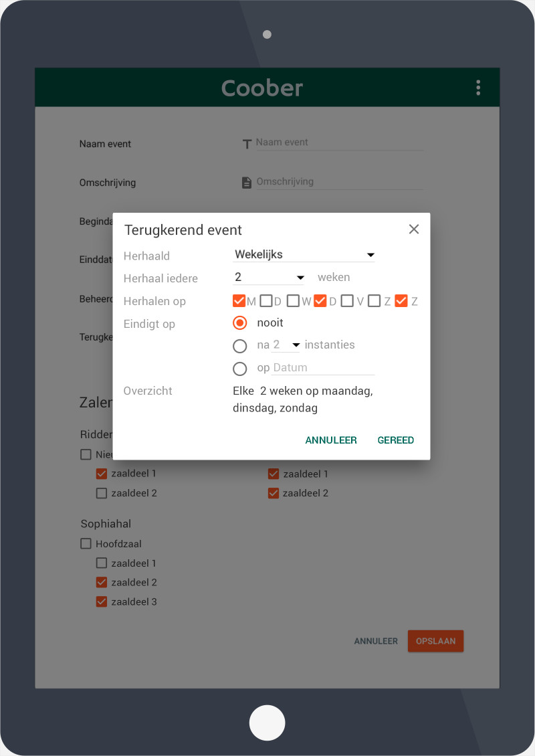Click GEREED to confirm recurrence
This screenshot has height=756, width=535.
396,440
